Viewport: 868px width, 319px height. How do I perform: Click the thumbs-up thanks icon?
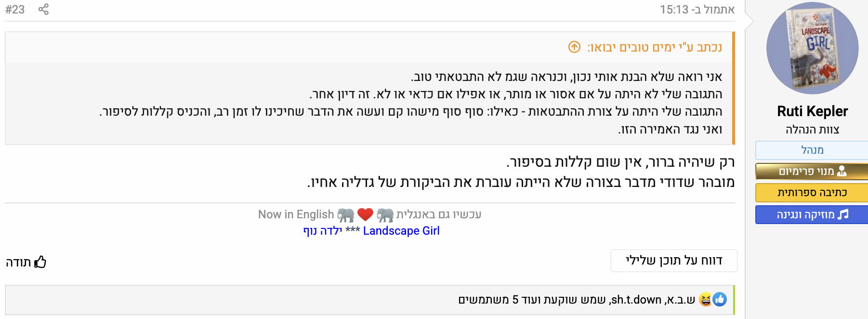point(40,262)
